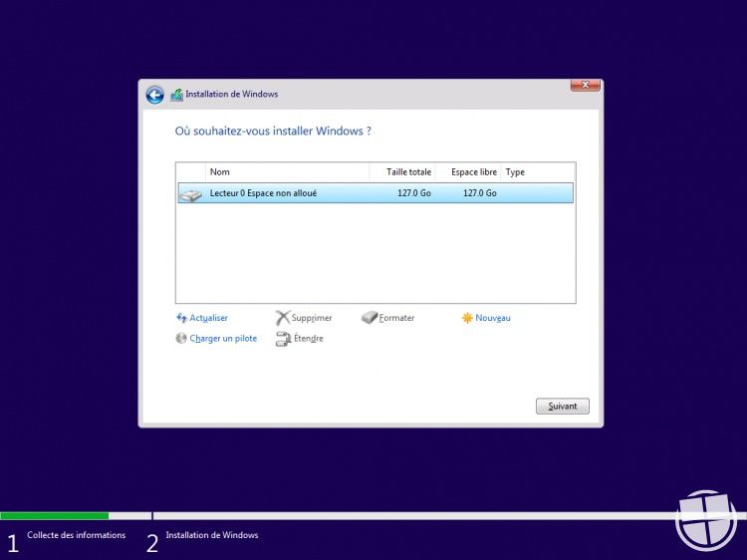Click the Type column header

537,172
